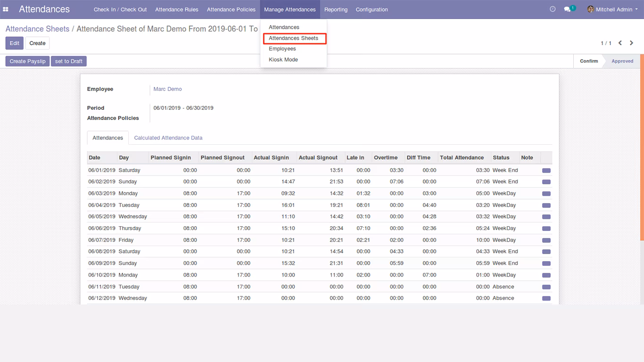The width and height of the screenshot is (644, 362).
Task: Sort by Overtime column header
Action: 388,158
